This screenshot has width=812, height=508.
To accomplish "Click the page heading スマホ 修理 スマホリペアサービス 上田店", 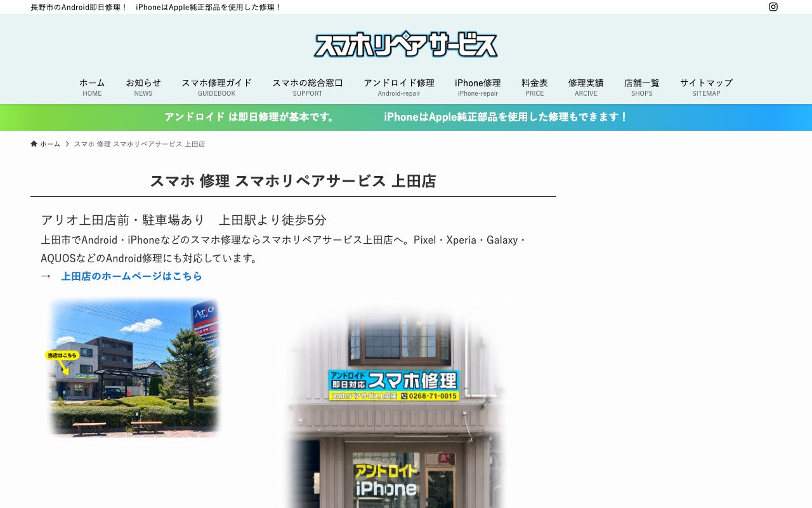I will (x=293, y=181).
